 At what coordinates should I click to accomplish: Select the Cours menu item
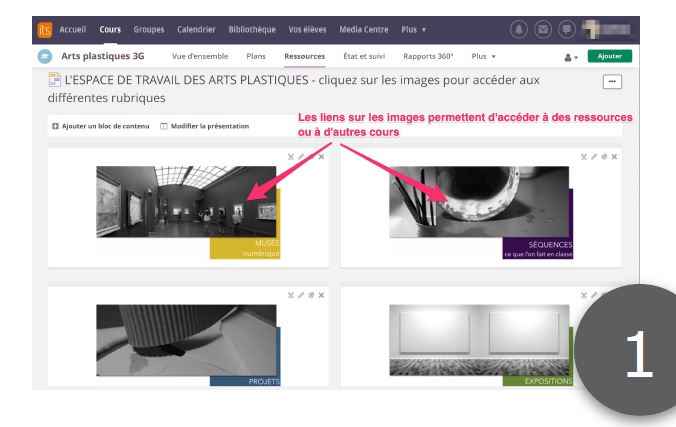(110, 30)
